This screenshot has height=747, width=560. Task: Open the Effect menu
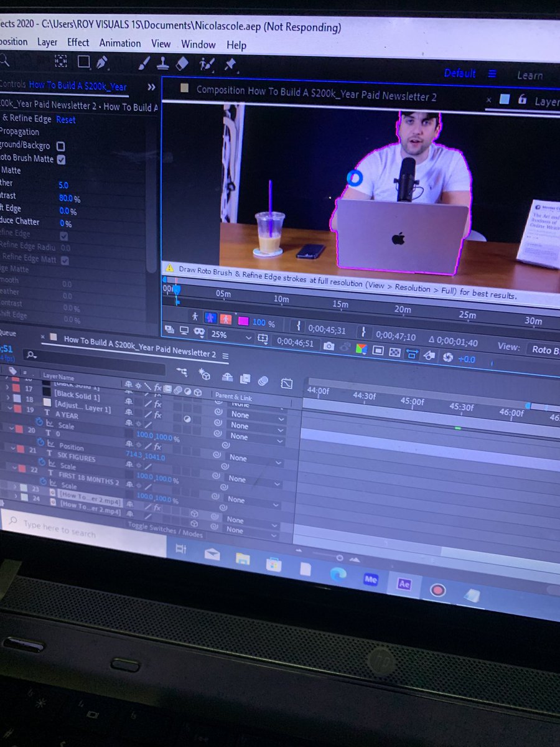pos(78,42)
